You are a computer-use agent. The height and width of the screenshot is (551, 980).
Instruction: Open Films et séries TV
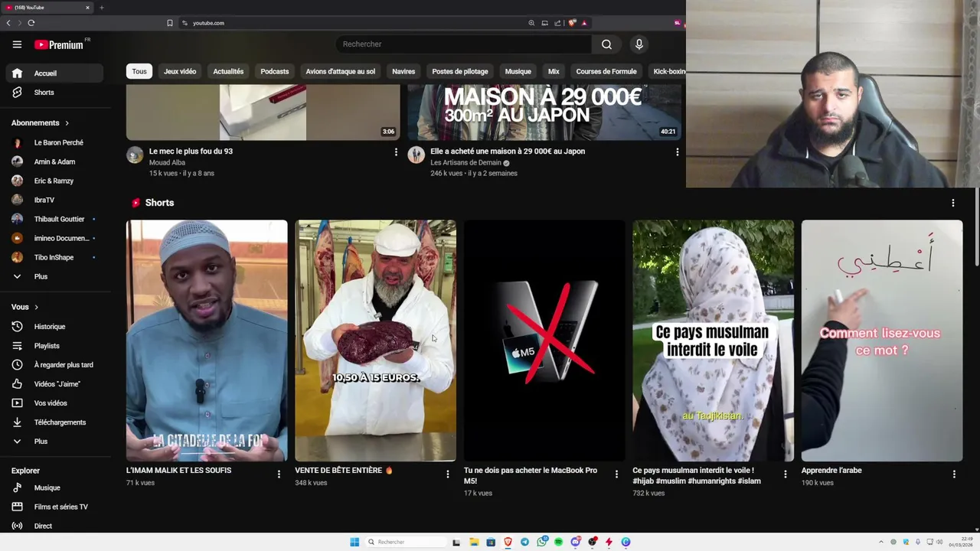(x=54, y=507)
